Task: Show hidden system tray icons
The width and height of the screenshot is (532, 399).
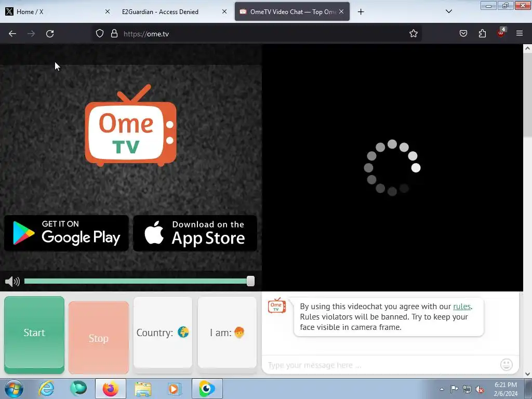Action: [x=442, y=389]
